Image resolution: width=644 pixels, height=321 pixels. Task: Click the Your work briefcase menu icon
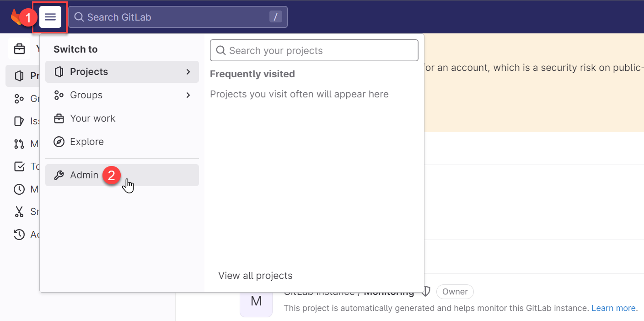(59, 118)
